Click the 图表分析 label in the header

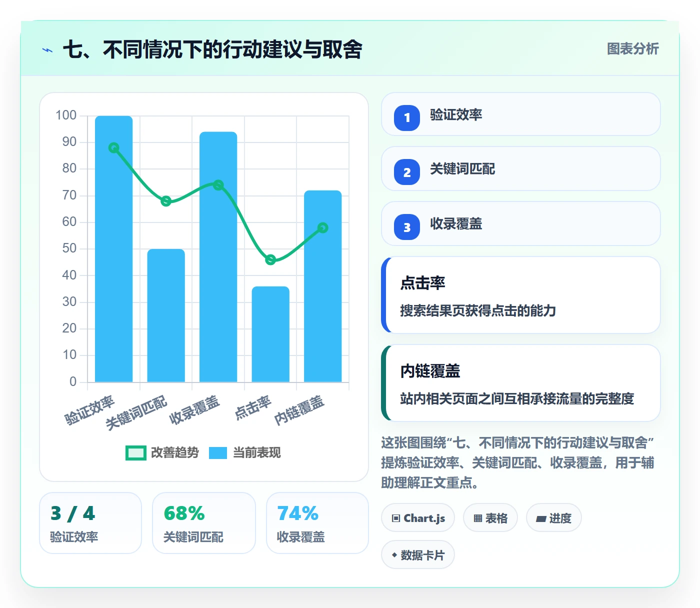(632, 49)
